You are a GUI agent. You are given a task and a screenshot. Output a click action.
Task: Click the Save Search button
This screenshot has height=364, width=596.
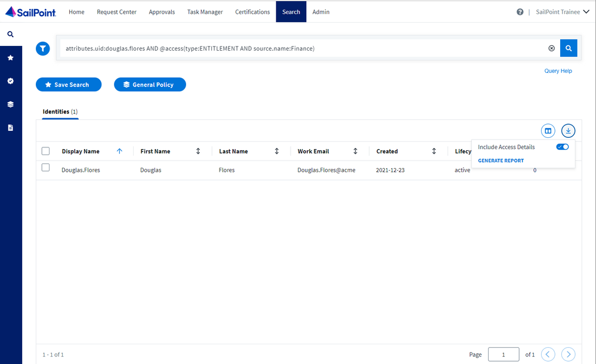click(69, 85)
